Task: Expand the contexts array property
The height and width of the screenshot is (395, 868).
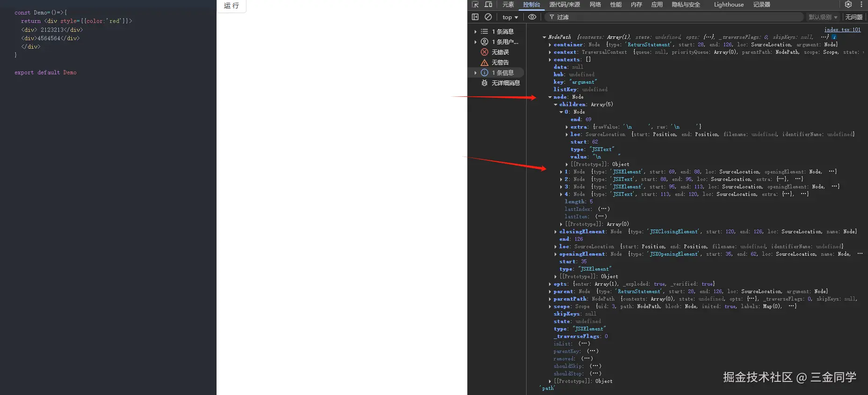Action: [550, 60]
